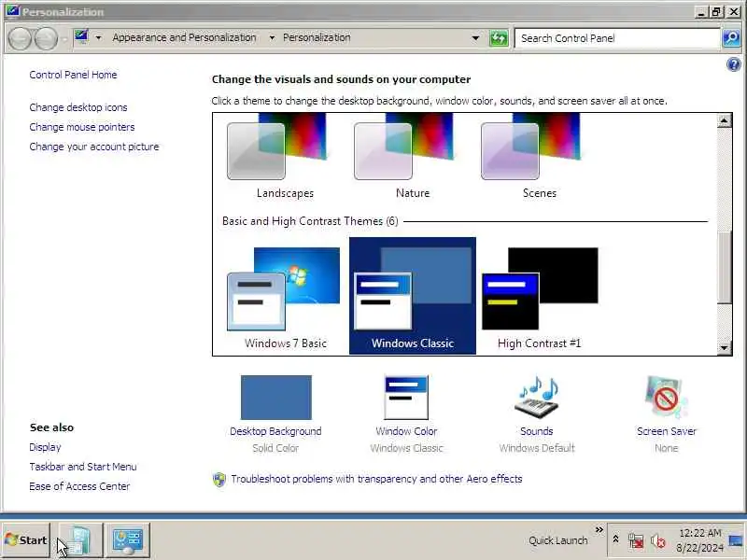
Task: Select the Nature theme
Action: [413, 157]
